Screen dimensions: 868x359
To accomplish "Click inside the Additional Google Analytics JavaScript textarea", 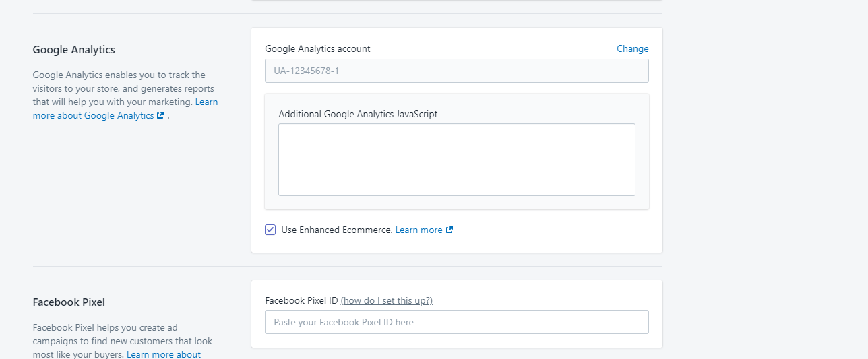I will pyautogui.click(x=457, y=160).
